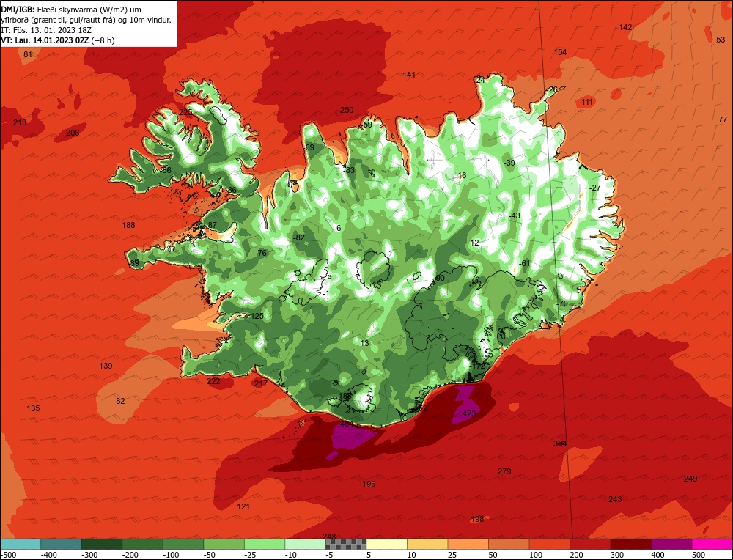The width and height of the screenshot is (733, 560).
Task: Click the value 304 southeast of Iceland
Action: tap(560, 443)
